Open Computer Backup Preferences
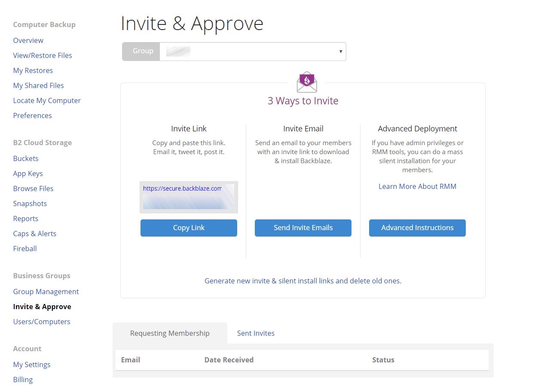 pyautogui.click(x=32, y=115)
